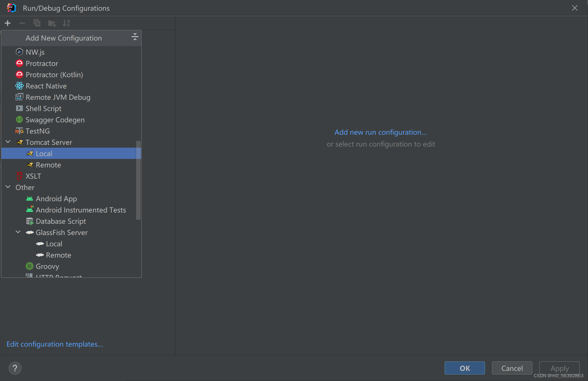Select GlassFish Server Local option
The image size is (588, 381).
click(x=54, y=243)
